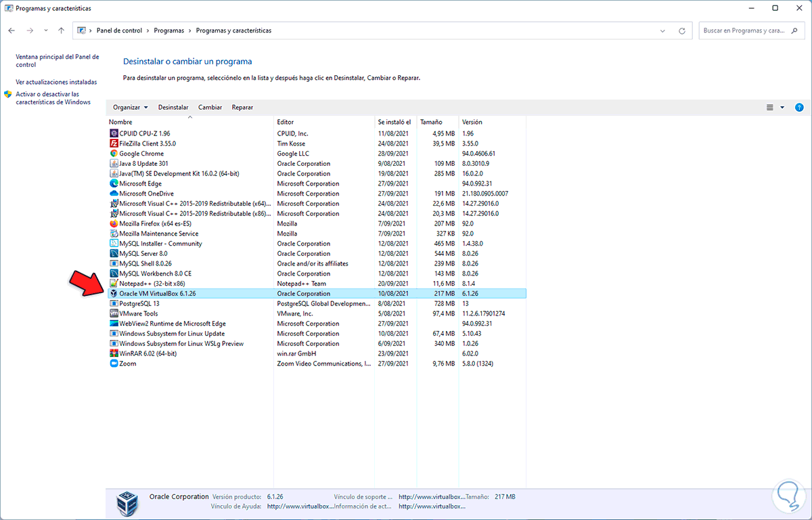812x520 pixels.
Task: Open Ver actualizaciones instaladas link
Action: (56, 82)
